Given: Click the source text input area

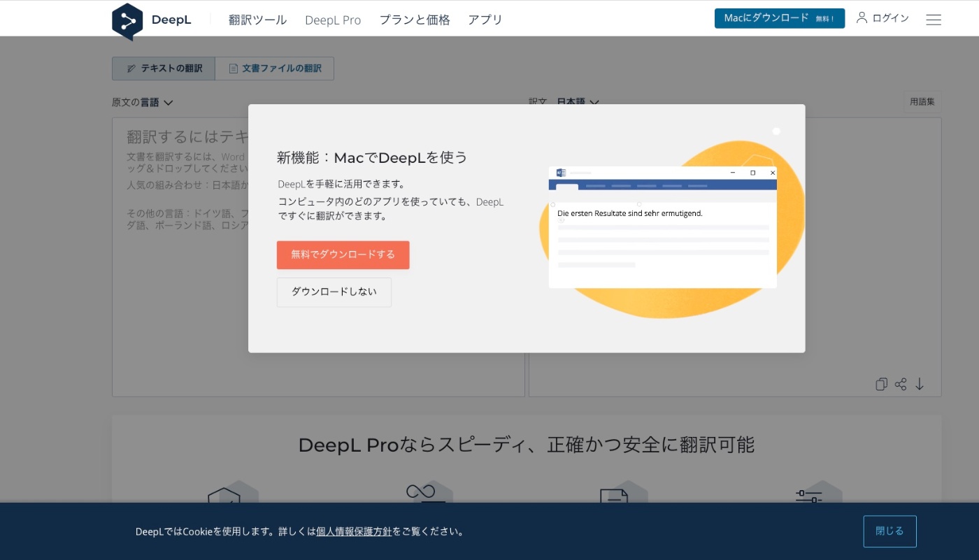Looking at the screenshot, I should (x=318, y=257).
